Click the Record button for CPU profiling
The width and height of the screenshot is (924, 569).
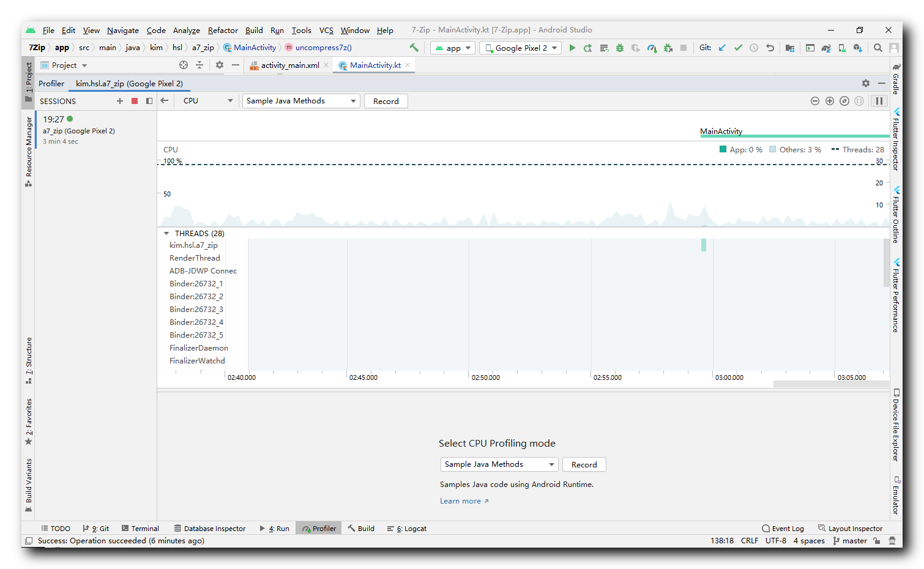point(386,101)
